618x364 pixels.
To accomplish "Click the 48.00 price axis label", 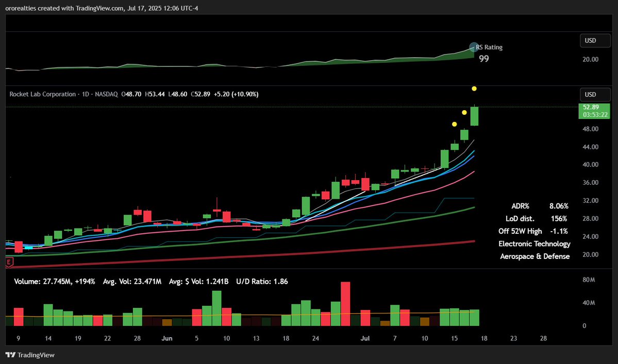I will point(590,129).
